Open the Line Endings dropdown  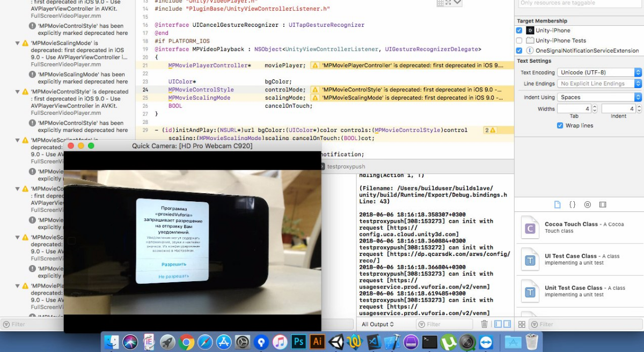[x=599, y=84]
